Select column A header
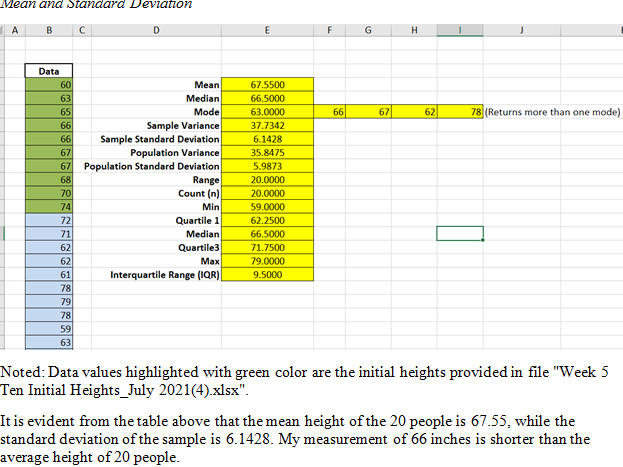This screenshot has height=467, width=623. click(15, 30)
